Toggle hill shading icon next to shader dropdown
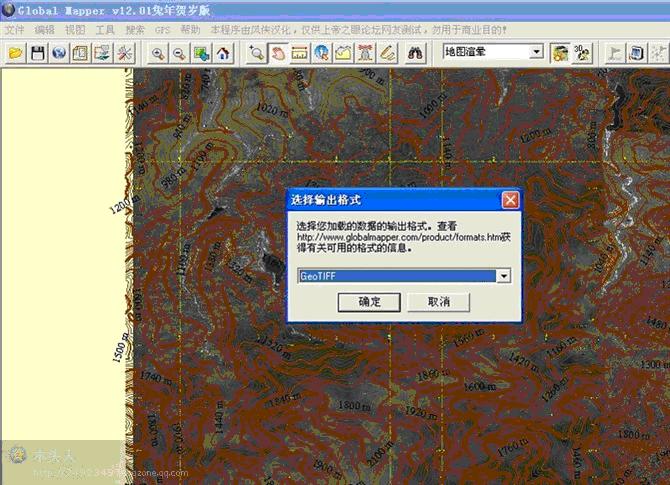Screen dimensions: 670x485 click(x=560, y=53)
